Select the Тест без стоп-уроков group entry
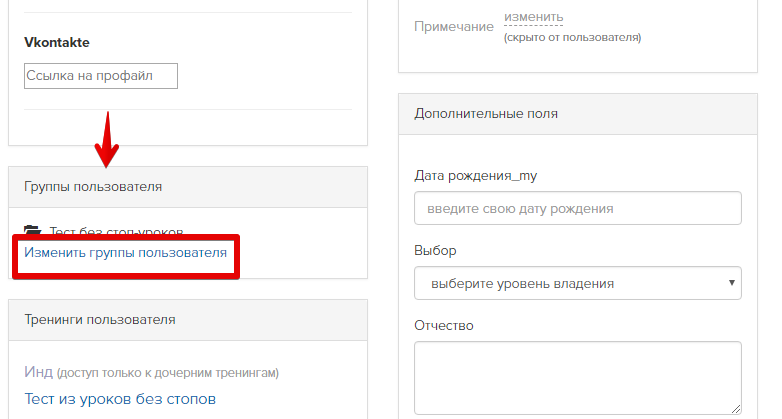Screen dimensions: 782x419 tap(116, 231)
